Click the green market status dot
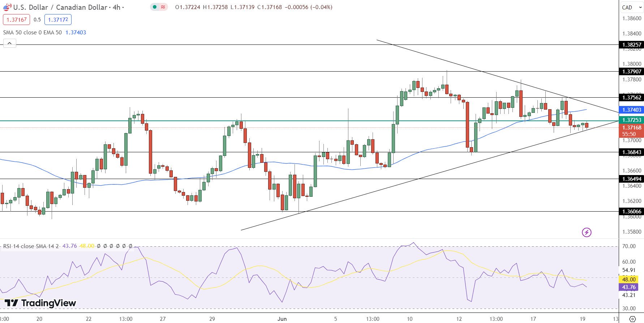644x323 pixels. pos(155,7)
